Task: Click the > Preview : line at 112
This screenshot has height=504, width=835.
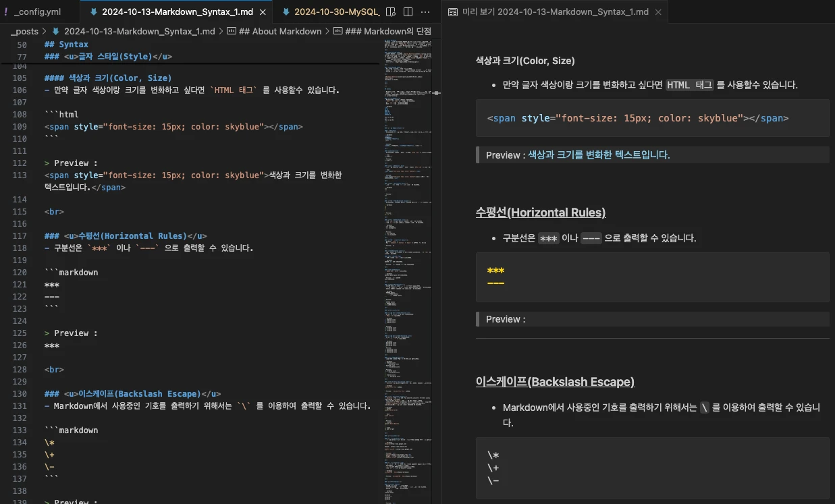Action: coord(71,163)
